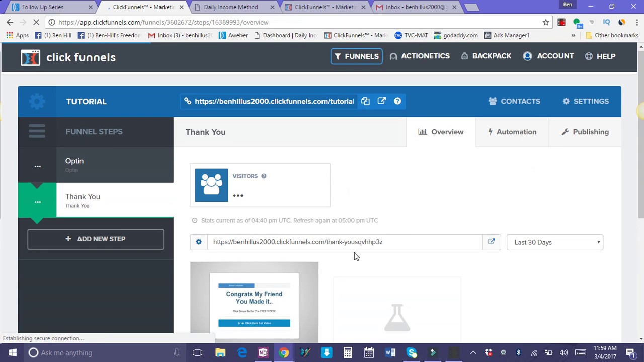Click the ADD NEW STEP button
The image size is (644, 362).
[x=96, y=239]
